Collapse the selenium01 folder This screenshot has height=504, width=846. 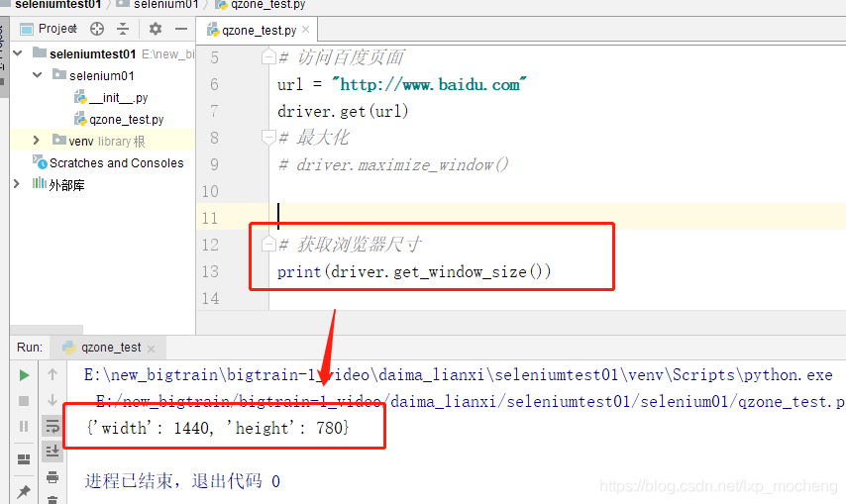point(38,75)
